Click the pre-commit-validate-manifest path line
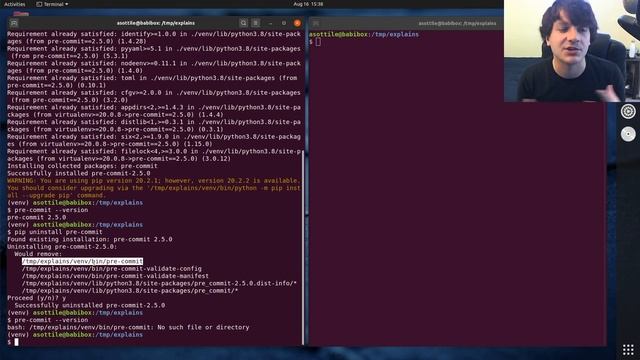This screenshot has height=360, width=640. (x=116, y=276)
